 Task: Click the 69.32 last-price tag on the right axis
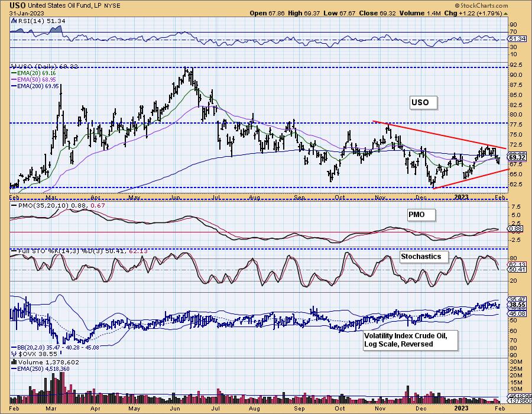click(x=517, y=158)
